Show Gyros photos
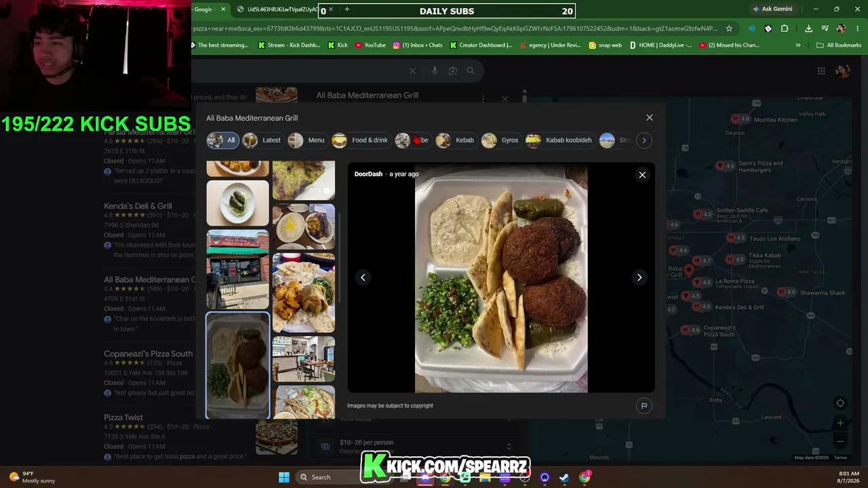Image resolution: width=868 pixels, height=488 pixels. [x=500, y=140]
